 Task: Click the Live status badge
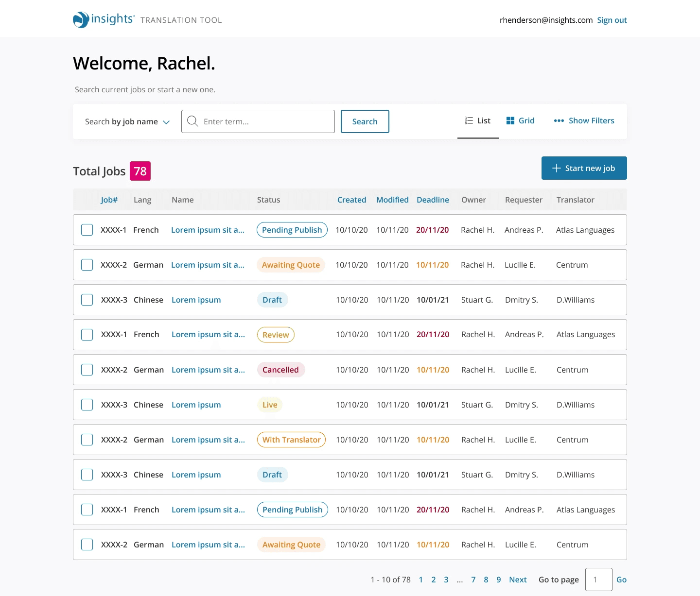click(270, 405)
